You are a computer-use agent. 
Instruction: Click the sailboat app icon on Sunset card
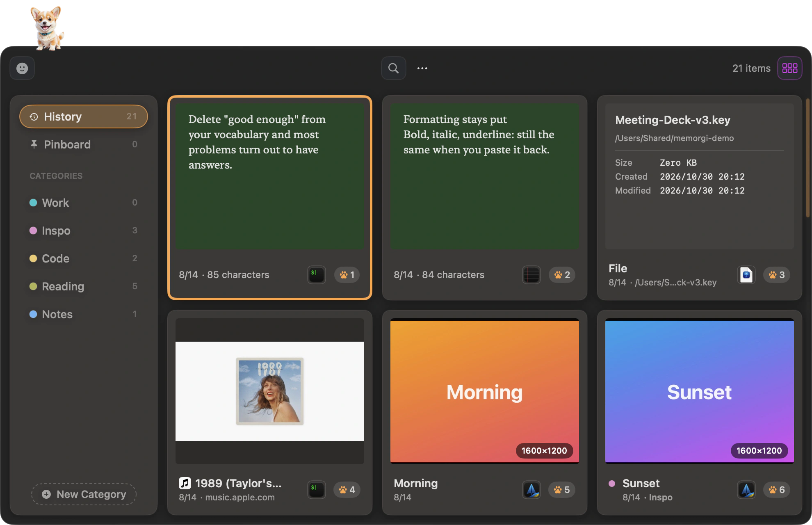746,489
